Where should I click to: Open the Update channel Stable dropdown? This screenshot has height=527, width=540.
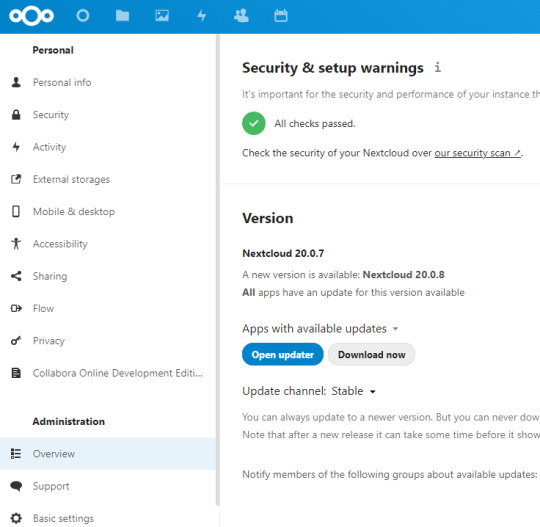pyautogui.click(x=353, y=391)
